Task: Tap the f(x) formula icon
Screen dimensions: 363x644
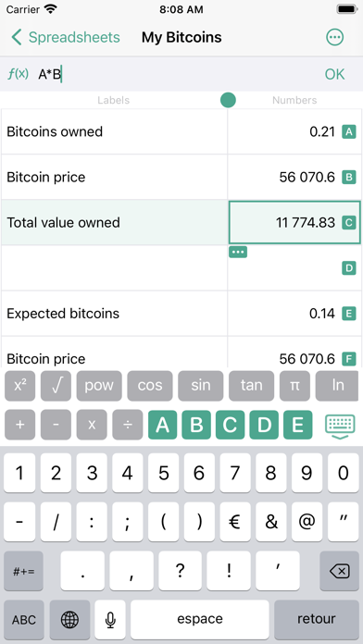Action: click(19, 74)
